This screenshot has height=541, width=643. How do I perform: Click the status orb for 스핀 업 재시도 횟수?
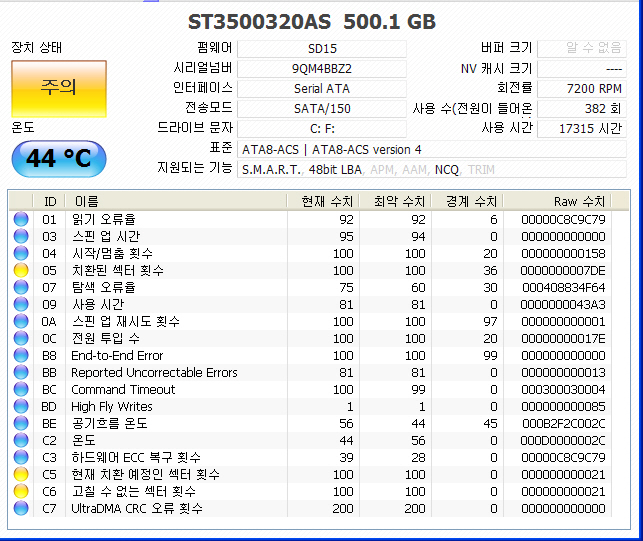pos(21,322)
